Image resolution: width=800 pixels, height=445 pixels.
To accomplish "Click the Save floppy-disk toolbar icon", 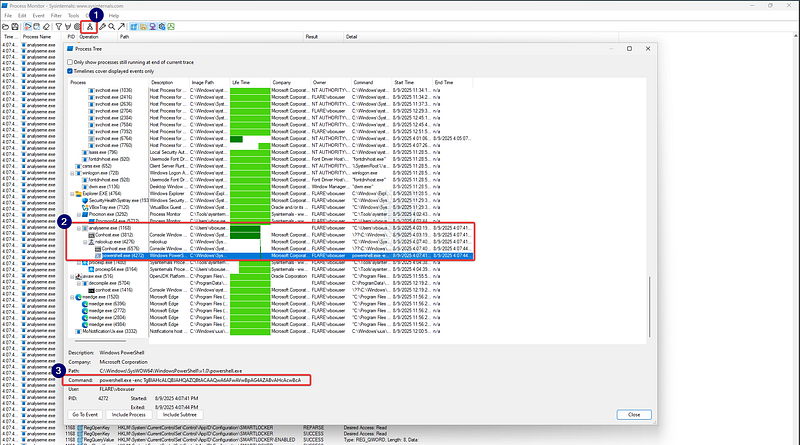I will [15, 27].
